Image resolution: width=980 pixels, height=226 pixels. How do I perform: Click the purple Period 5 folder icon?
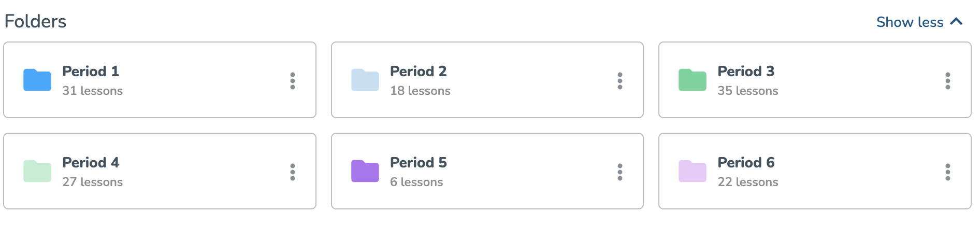click(x=365, y=171)
